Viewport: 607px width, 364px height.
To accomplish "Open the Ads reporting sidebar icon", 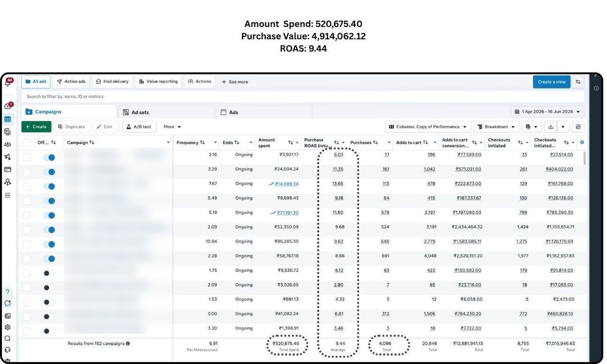I will (x=8, y=131).
